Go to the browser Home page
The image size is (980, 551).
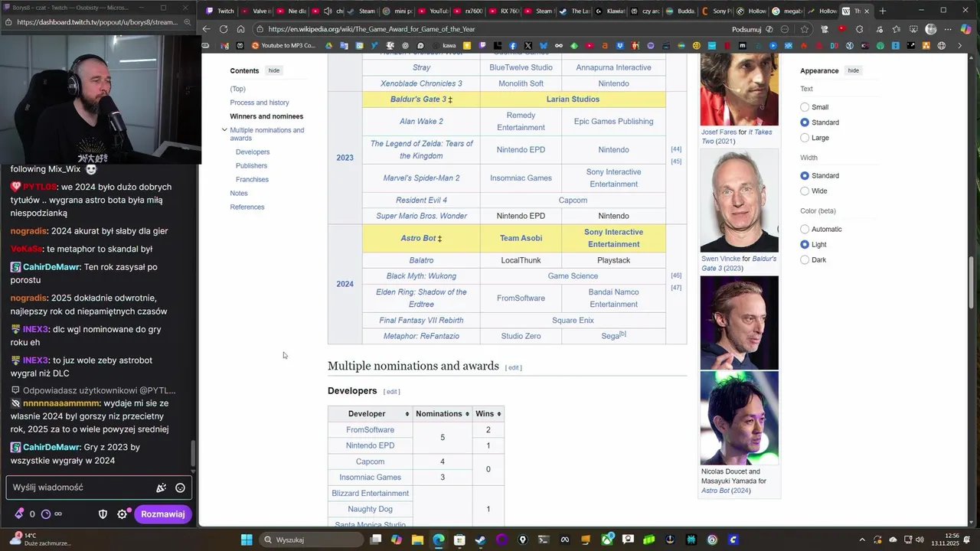[240, 29]
